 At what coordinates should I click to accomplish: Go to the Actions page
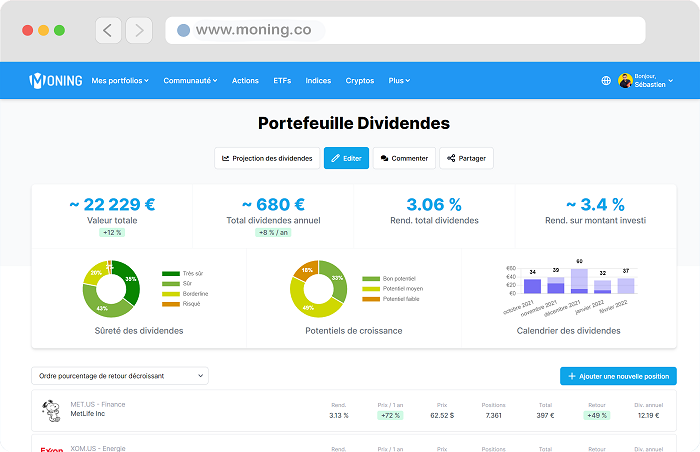click(x=245, y=81)
